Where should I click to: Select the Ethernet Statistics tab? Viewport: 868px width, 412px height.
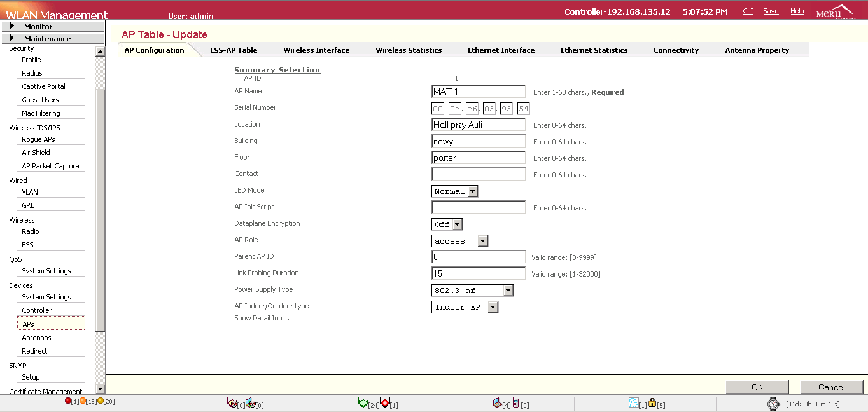click(594, 50)
